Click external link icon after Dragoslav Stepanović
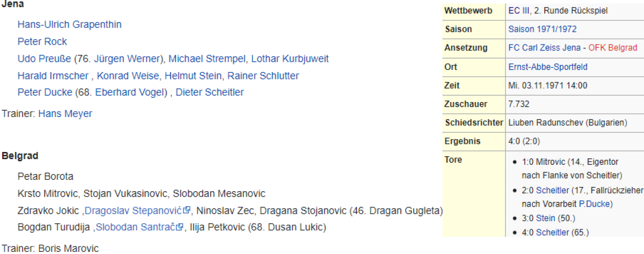Viewport: 644px width, 254px height. (x=187, y=211)
